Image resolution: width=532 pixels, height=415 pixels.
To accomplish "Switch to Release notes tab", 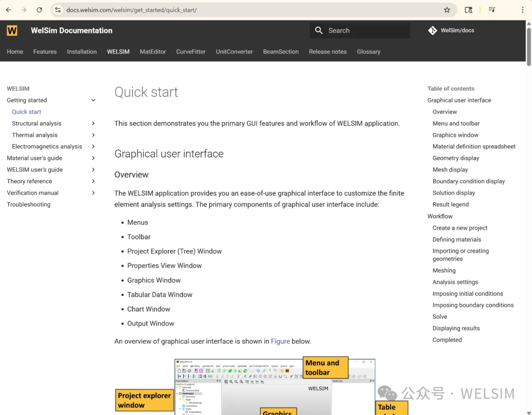I will (328, 52).
